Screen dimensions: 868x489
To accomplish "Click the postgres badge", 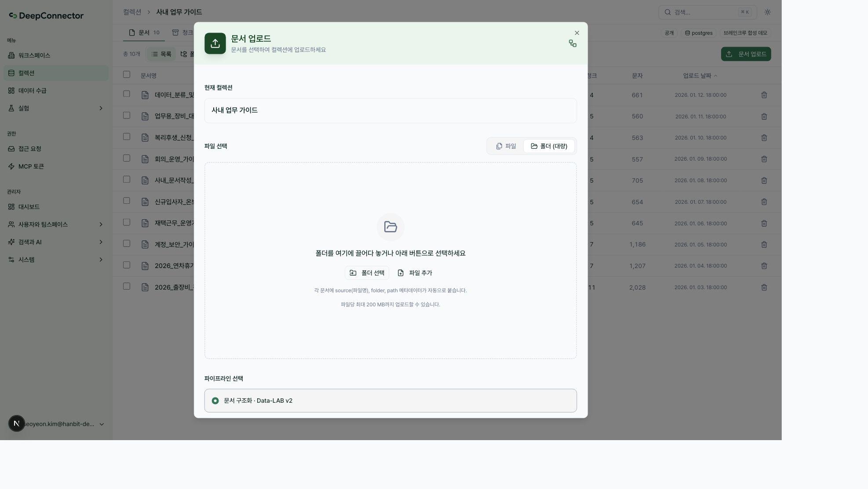I will [x=699, y=33].
